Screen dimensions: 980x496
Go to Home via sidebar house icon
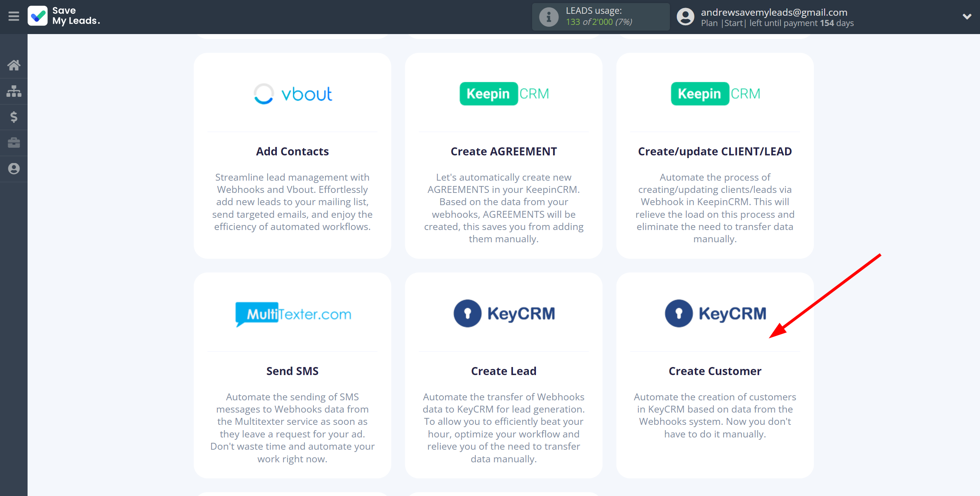[14, 65]
